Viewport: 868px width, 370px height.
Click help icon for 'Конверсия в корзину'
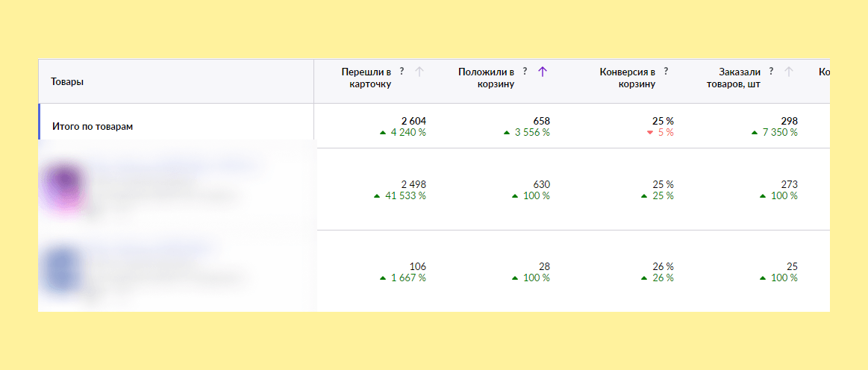coord(666,72)
